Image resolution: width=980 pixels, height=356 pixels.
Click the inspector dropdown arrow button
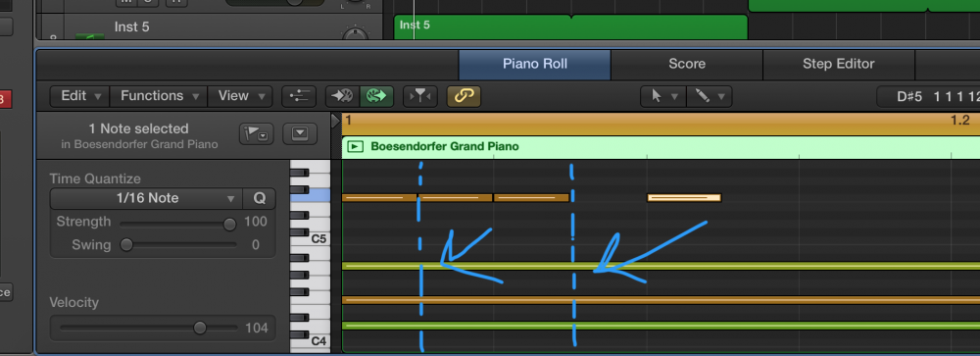point(300,134)
